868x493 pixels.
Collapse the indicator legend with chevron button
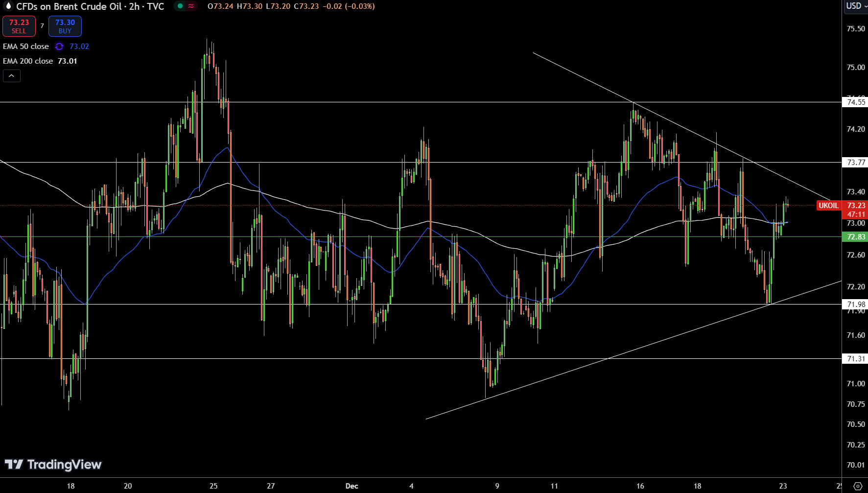12,76
